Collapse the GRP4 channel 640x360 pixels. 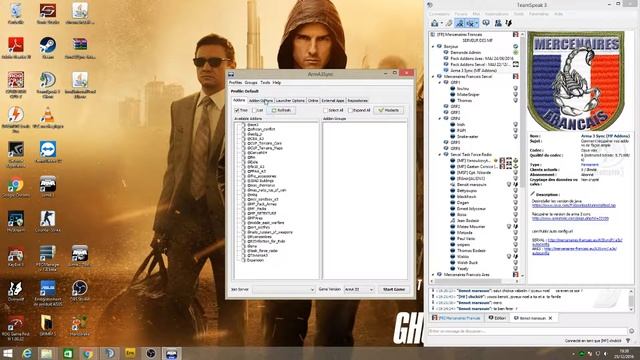(x=440, y=118)
